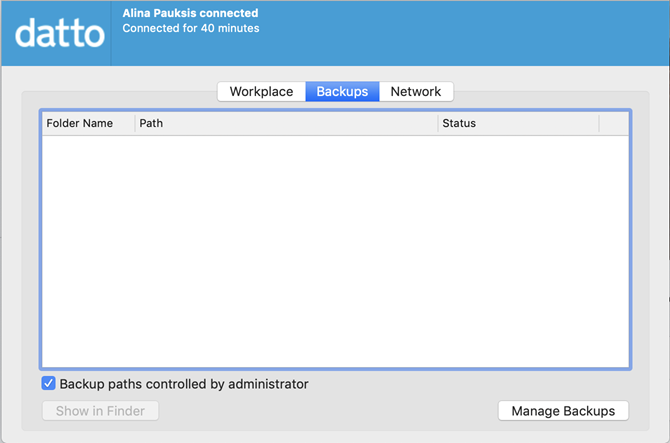Click the datto logo
This screenshot has height=443, width=670.
[60, 33]
